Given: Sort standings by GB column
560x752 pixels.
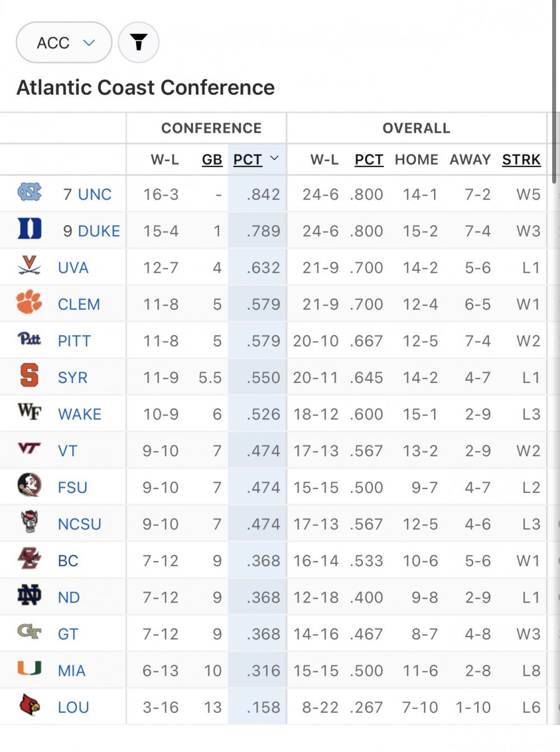Looking at the screenshot, I should pos(212,160).
